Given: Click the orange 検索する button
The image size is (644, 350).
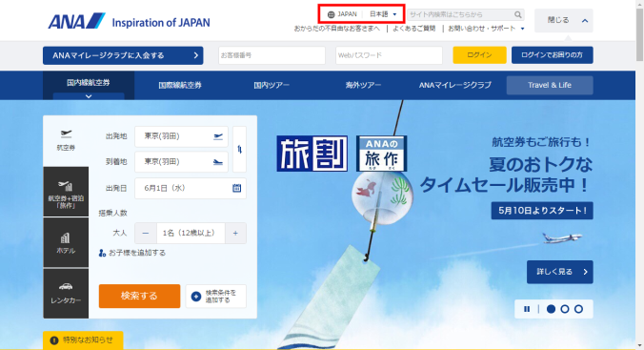Looking at the screenshot, I should 139,297.
